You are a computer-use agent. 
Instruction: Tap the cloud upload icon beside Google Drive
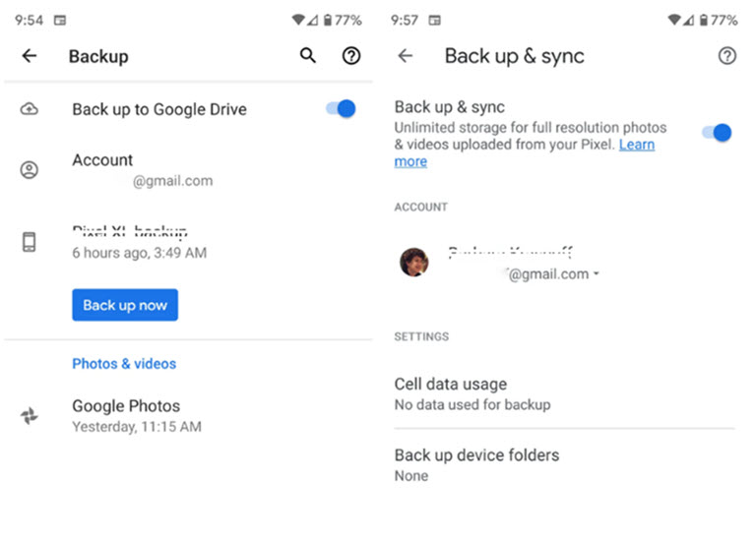click(x=29, y=109)
